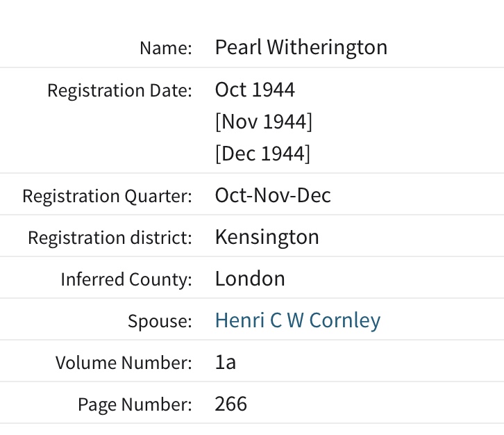
Task: Click the Spouse field label
Action: (160, 321)
